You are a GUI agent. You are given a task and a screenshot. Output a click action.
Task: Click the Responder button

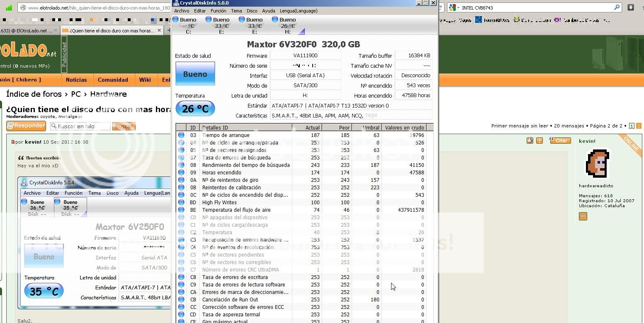[x=26, y=126]
